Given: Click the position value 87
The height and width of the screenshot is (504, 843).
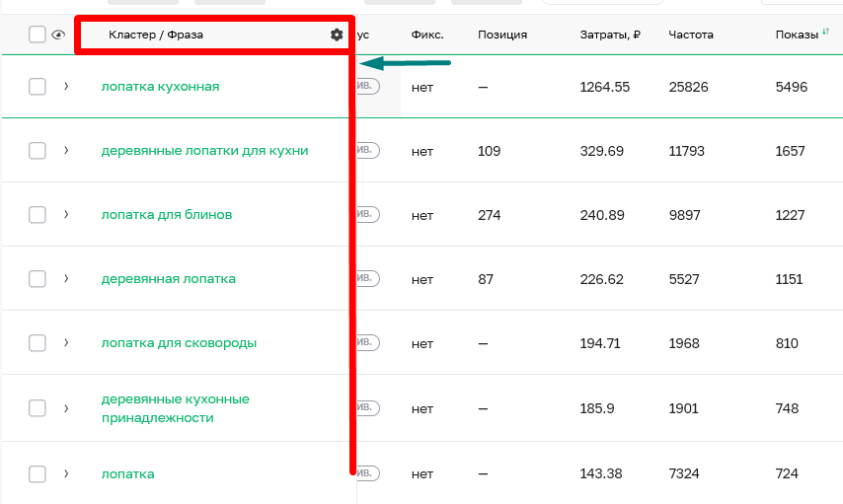Looking at the screenshot, I should pos(486,279).
